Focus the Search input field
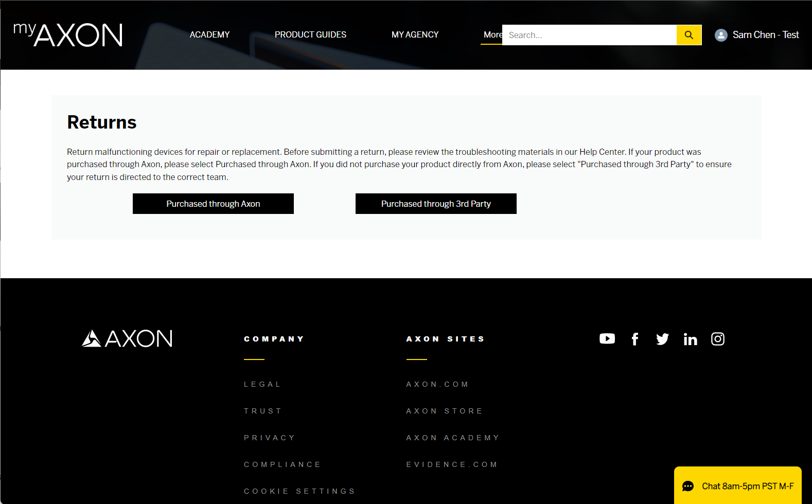The height and width of the screenshot is (504, 812). pos(589,35)
